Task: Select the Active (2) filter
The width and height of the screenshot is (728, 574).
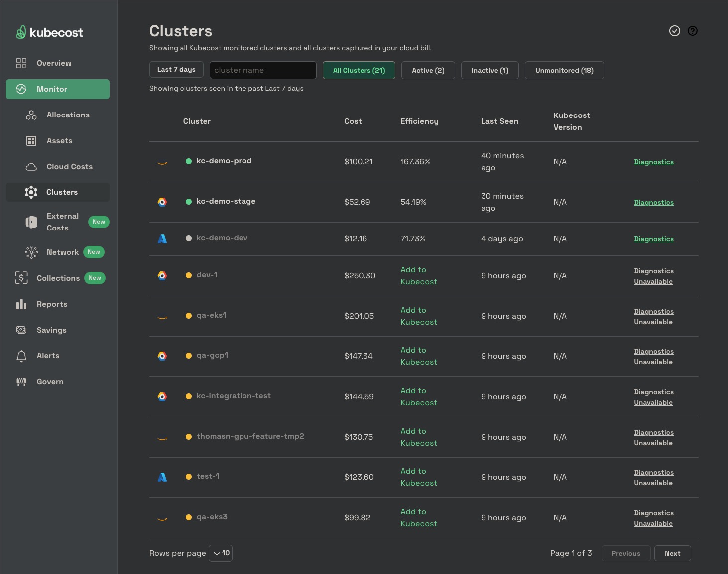Action: pos(428,70)
